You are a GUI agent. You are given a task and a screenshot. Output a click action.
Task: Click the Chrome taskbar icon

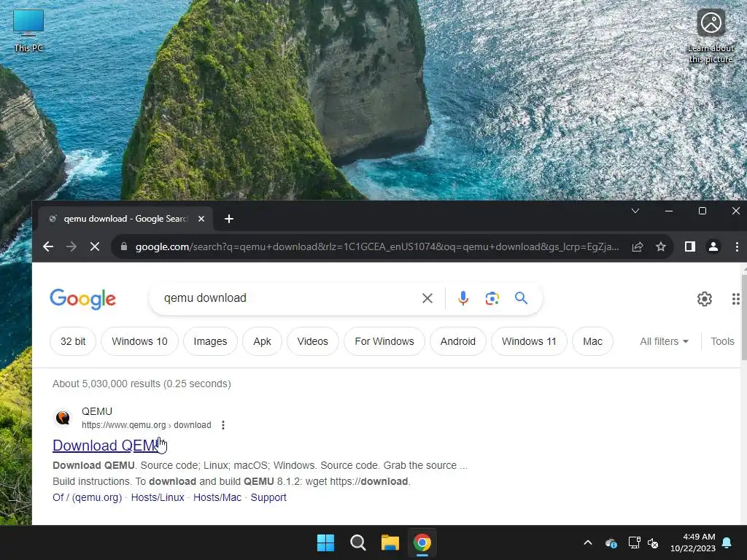point(422,542)
